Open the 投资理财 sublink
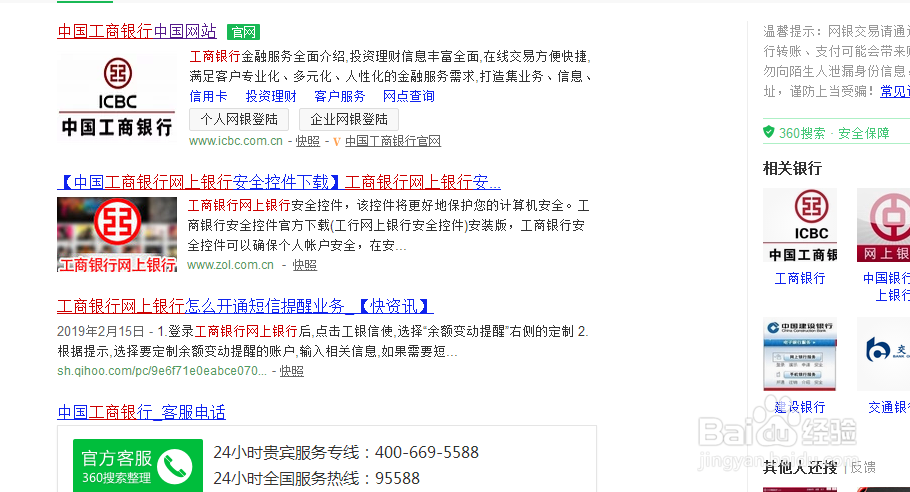The image size is (910, 492). 271,96
